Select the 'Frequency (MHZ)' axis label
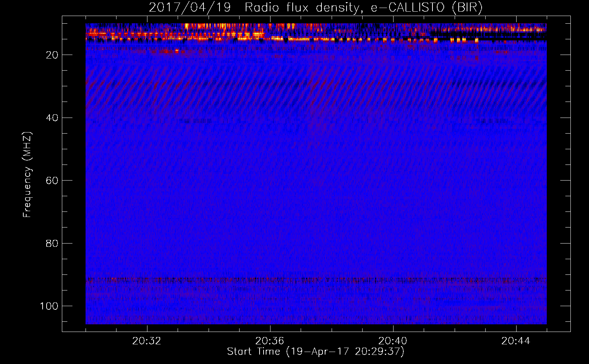589x364 pixels. (x=28, y=175)
